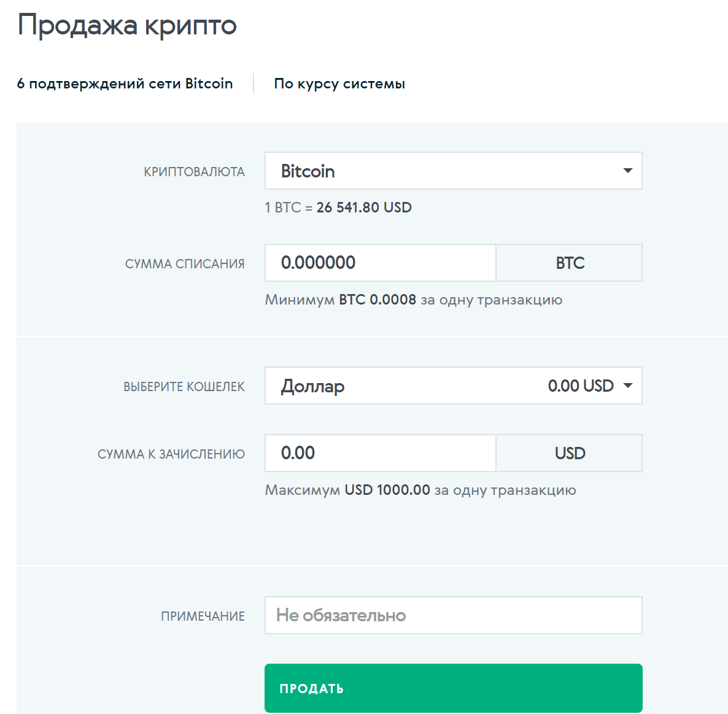
Task: Click the 'Продажа крипто' page heading
Action: click(127, 26)
